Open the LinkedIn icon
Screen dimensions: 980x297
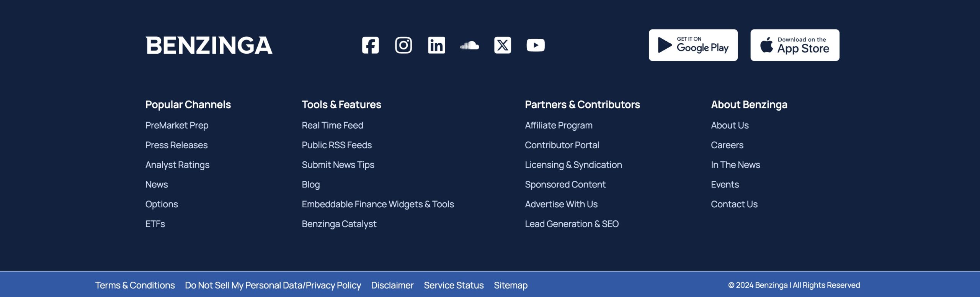point(436,45)
